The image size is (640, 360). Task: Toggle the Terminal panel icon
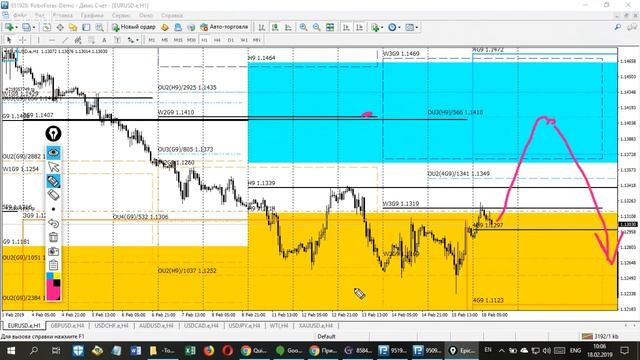(86, 27)
